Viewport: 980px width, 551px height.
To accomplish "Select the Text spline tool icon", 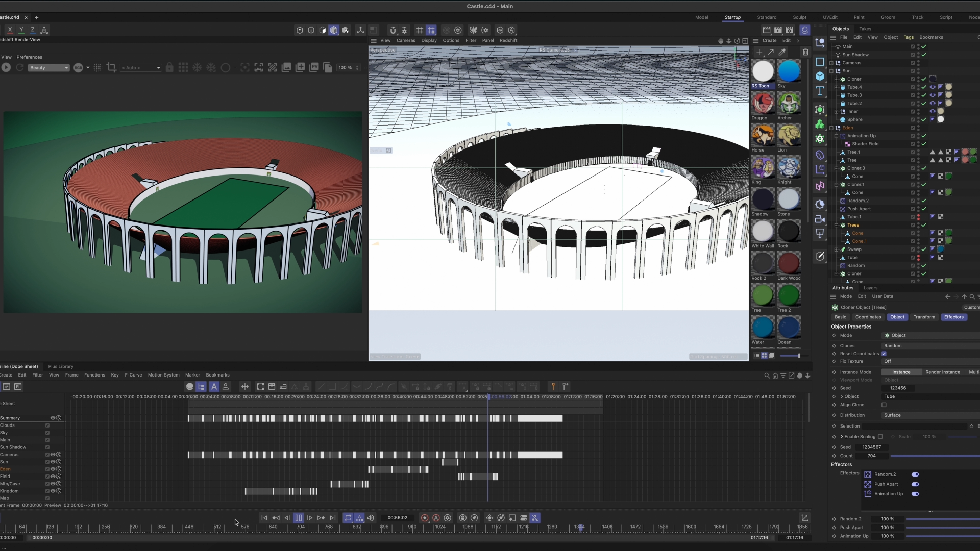I will [820, 91].
